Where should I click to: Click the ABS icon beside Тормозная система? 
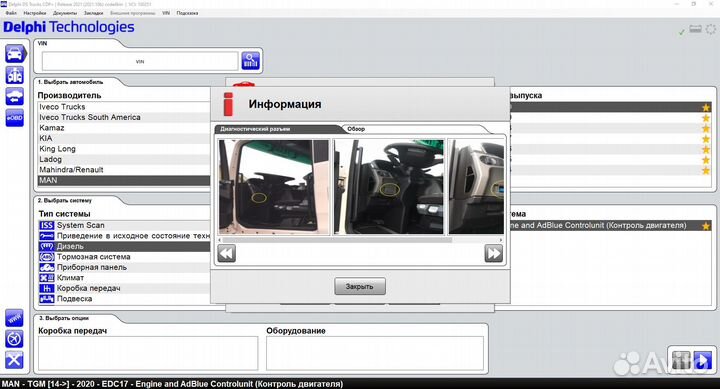click(x=47, y=257)
